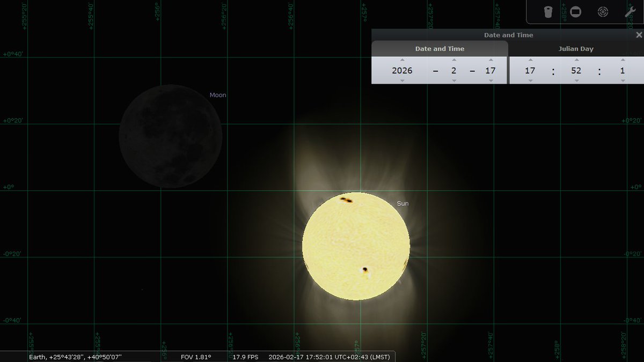This screenshot has height=362, width=644.
Task: Decrease the year with down arrow
Action: [x=402, y=81]
